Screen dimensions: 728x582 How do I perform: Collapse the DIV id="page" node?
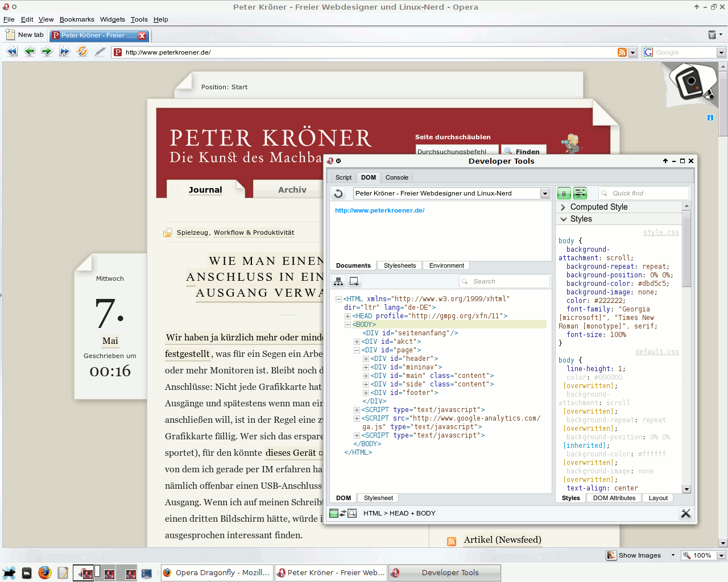coord(357,350)
